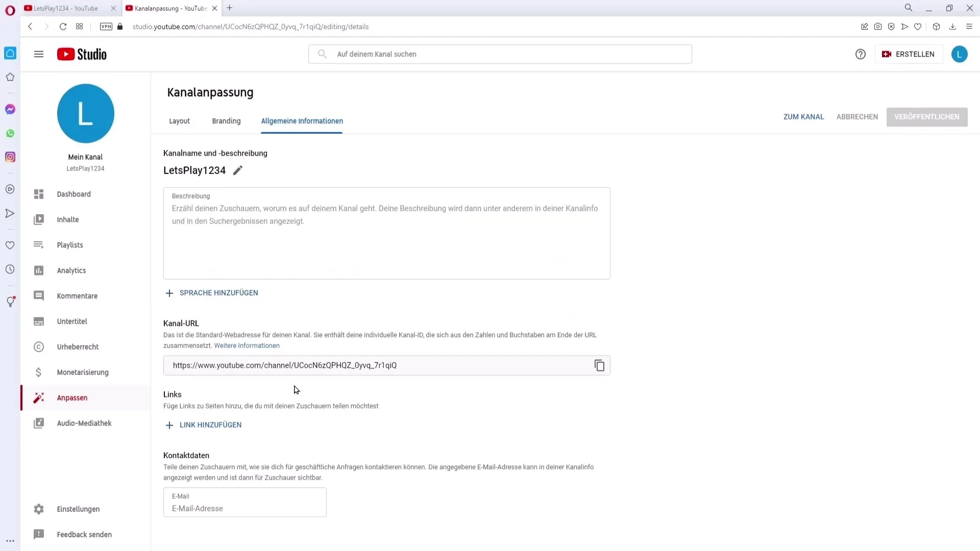Click VERÖFFENTLICHEN button
This screenshot has height=551, width=980.
(x=927, y=116)
